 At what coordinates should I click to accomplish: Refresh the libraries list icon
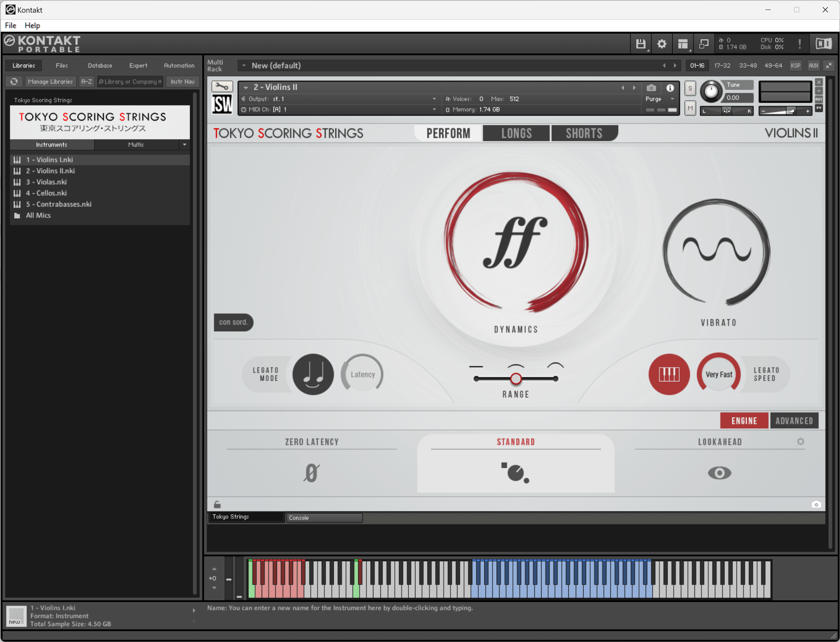14,81
